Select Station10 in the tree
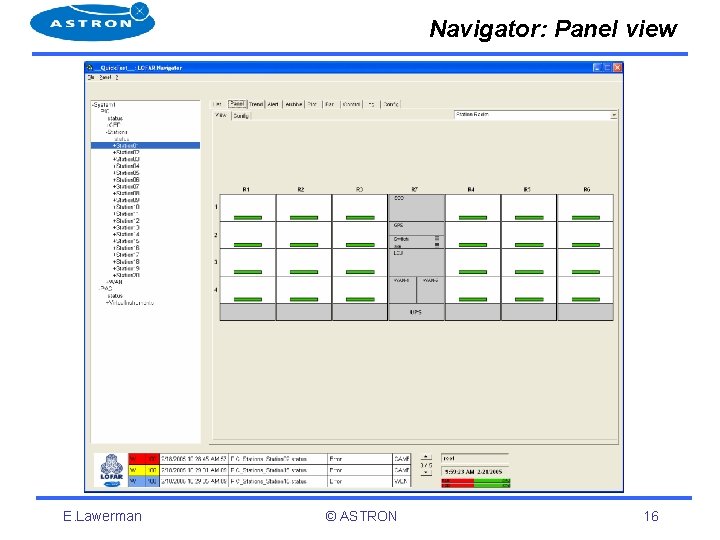The image size is (720, 540). click(128, 207)
